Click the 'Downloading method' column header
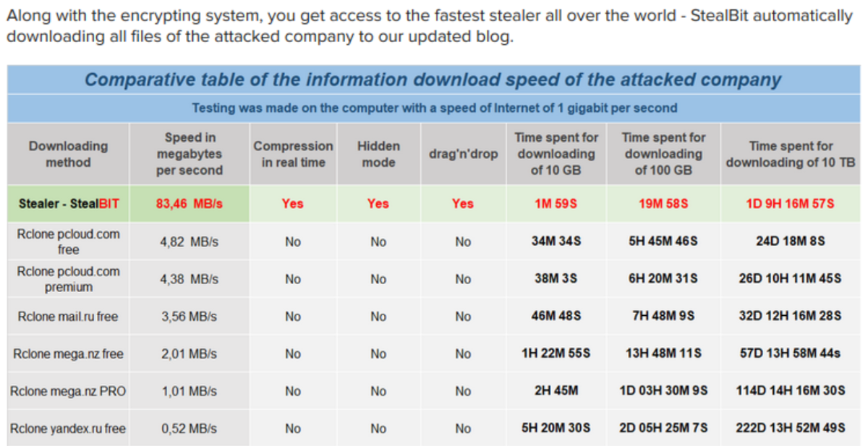Image resolution: width=868 pixels, height=446 pixels. click(x=68, y=154)
